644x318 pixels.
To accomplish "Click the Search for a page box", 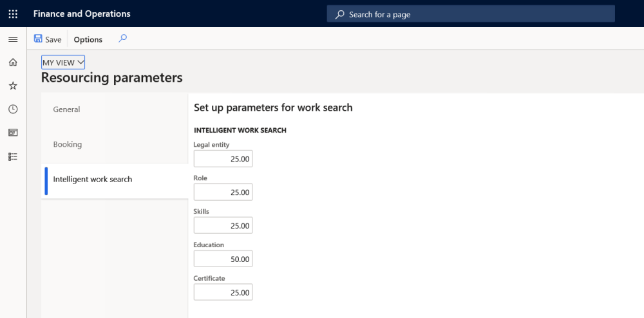I will pos(471,14).
